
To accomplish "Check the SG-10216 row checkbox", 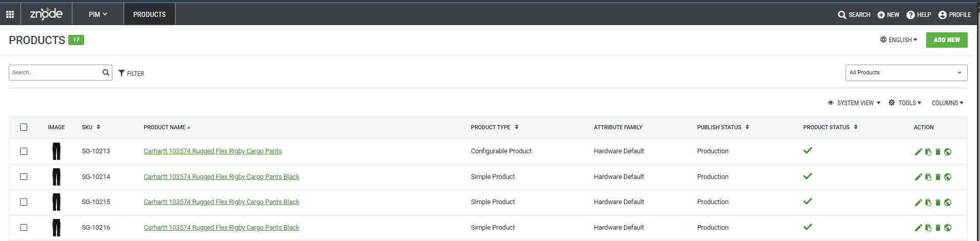I will click(x=24, y=227).
